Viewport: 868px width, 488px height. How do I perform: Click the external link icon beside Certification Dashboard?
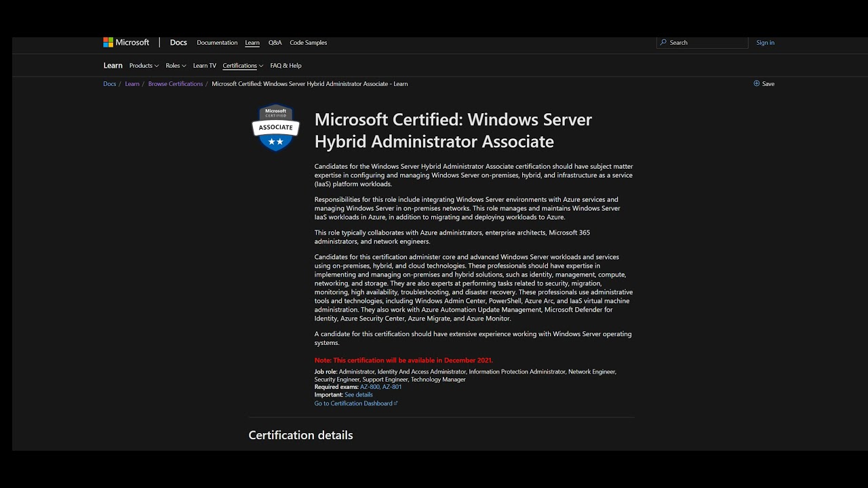coord(396,403)
